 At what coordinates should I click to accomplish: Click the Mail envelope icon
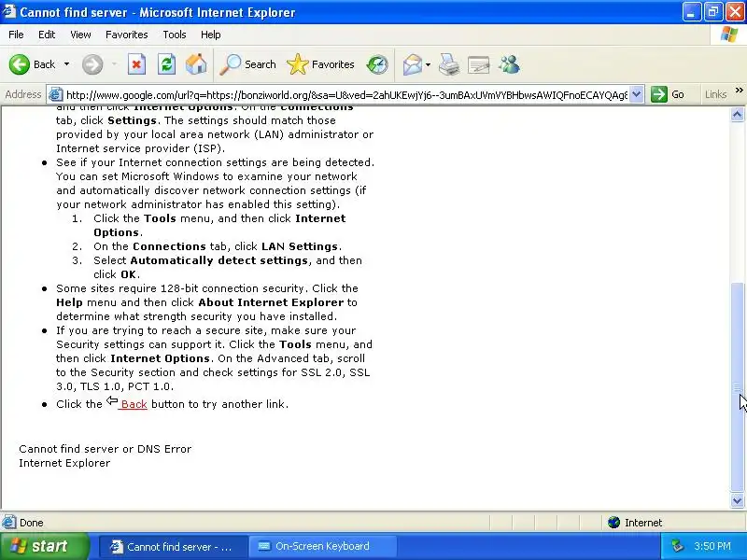[x=413, y=64]
